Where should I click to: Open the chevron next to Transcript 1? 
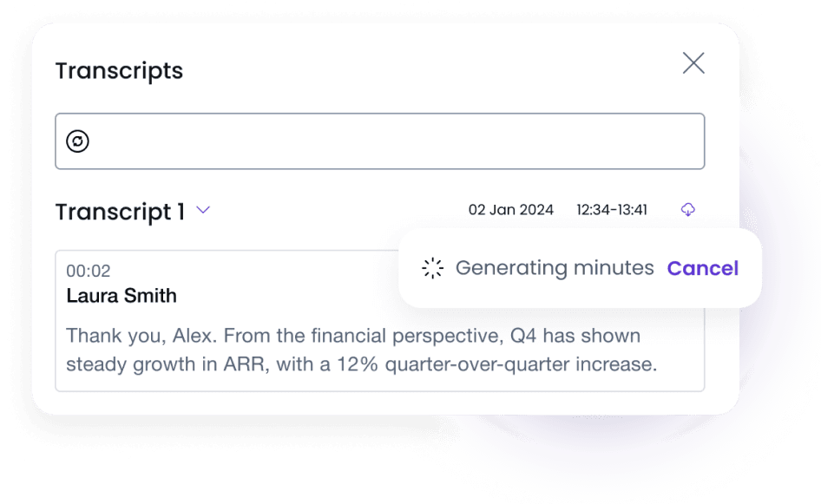click(203, 211)
